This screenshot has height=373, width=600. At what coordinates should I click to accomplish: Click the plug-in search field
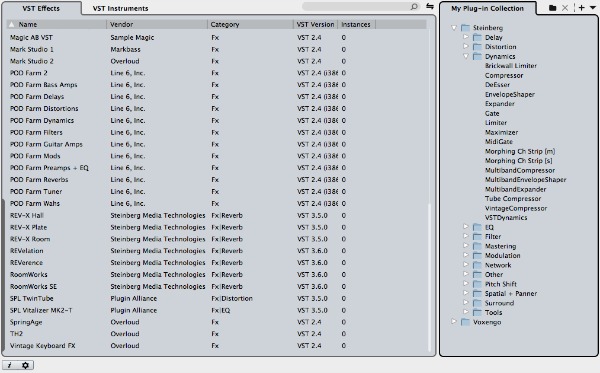tap(360, 7)
